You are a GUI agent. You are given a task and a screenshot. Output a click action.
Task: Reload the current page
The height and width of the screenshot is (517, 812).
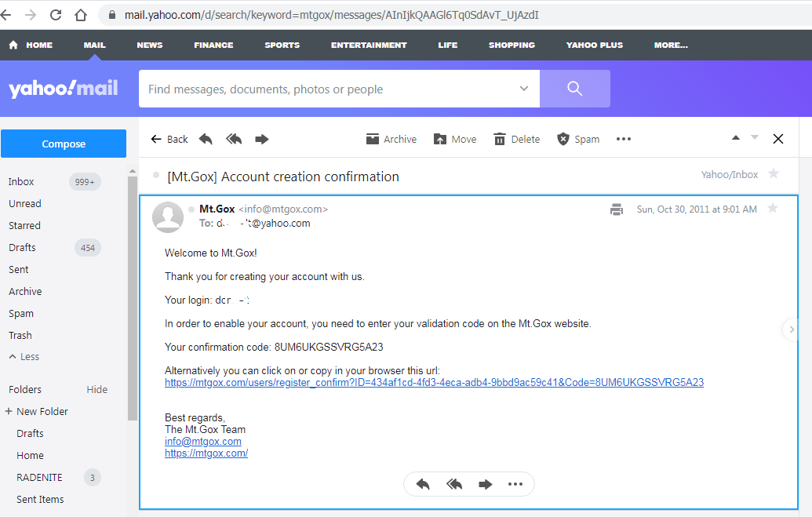coord(56,15)
